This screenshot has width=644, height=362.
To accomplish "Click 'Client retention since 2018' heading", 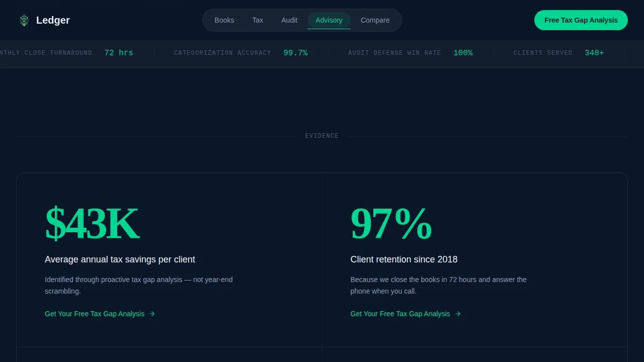I will tap(404, 259).
